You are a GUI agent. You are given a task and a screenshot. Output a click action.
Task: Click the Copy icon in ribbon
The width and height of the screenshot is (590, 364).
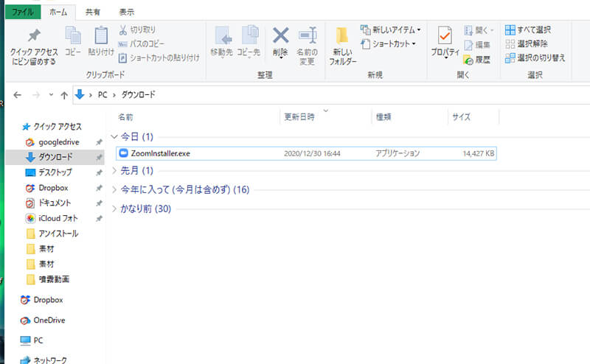tap(73, 37)
